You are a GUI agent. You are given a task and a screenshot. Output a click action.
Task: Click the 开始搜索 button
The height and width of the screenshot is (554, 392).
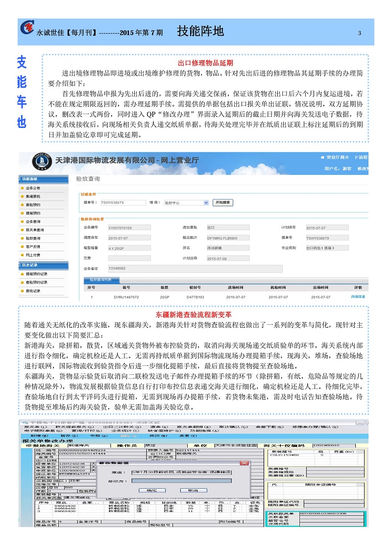[x=223, y=202]
